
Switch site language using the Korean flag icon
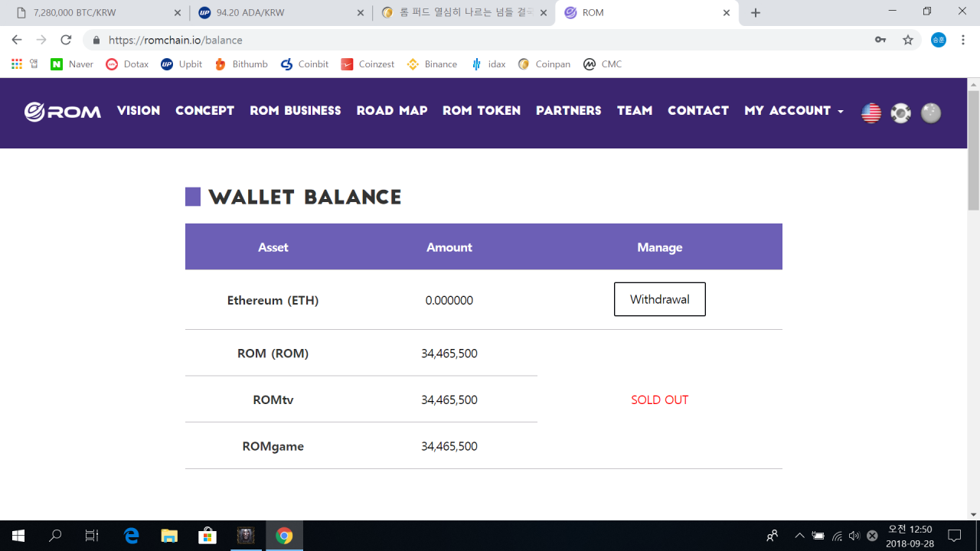click(900, 112)
